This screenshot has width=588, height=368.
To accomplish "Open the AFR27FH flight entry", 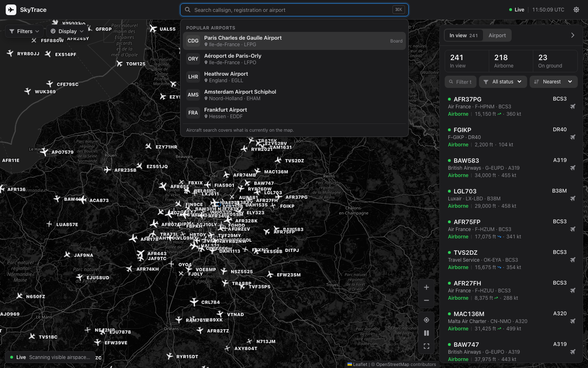I will click(x=511, y=290).
